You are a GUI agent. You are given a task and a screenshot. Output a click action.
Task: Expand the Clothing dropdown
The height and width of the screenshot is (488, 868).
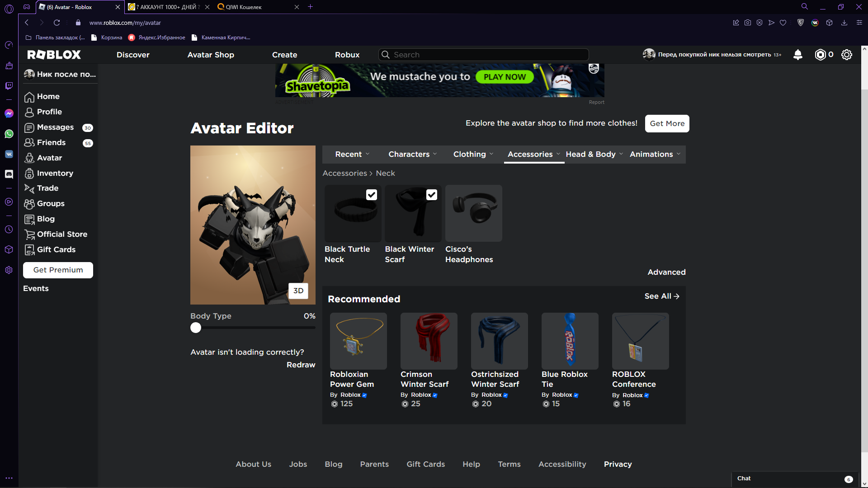click(x=473, y=154)
